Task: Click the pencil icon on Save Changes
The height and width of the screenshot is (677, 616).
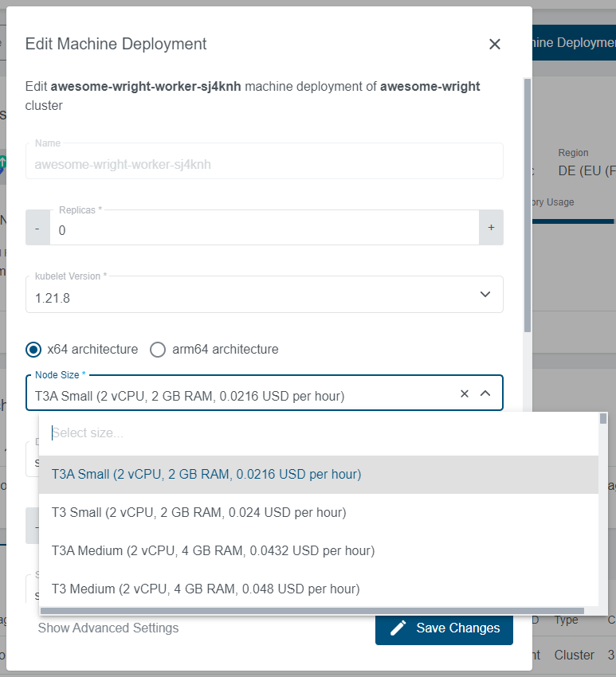Action: pyautogui.click(x=398, y=628)
